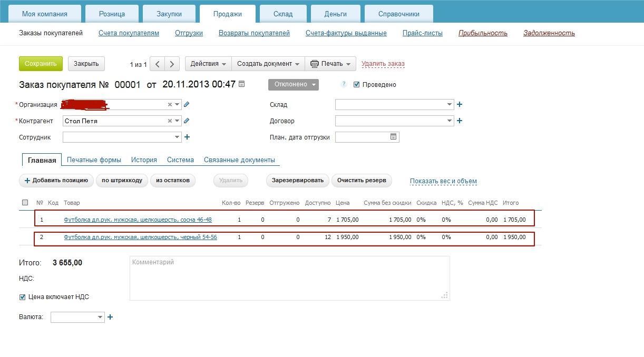The width and height of the screenshot is (644, 357).
Task: Open the Справочники main tab
Action: [398, 14]
